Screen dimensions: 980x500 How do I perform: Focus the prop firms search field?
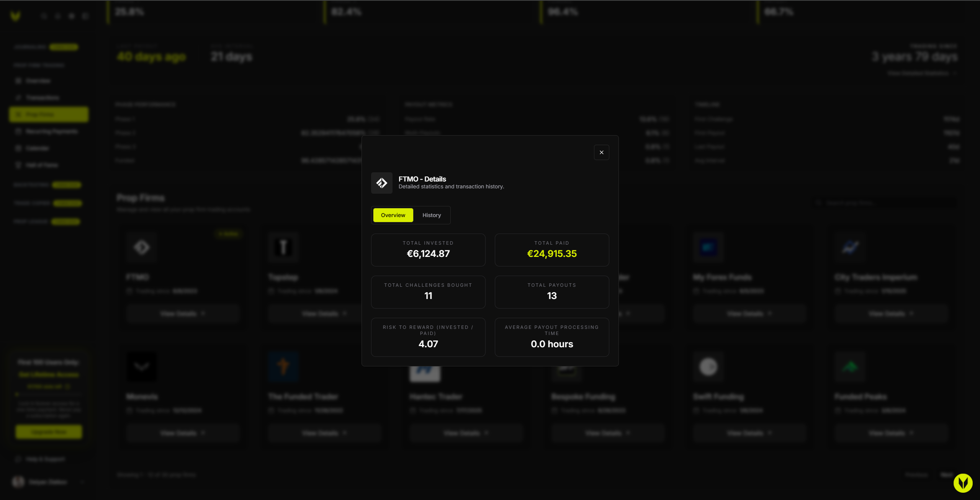tap(885, 203)
